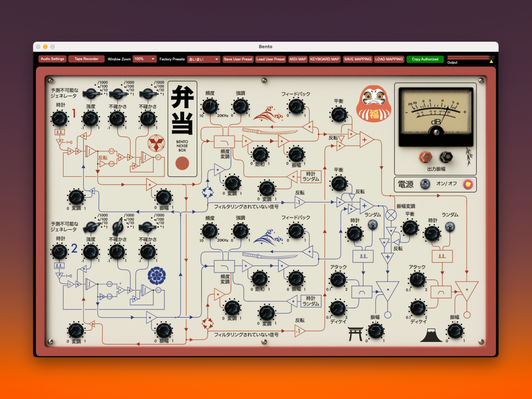Flip the blue-section ランダム toggle switch
This screenshot has width=532, height=399.
pyautogui.click(x=372, y=226)
